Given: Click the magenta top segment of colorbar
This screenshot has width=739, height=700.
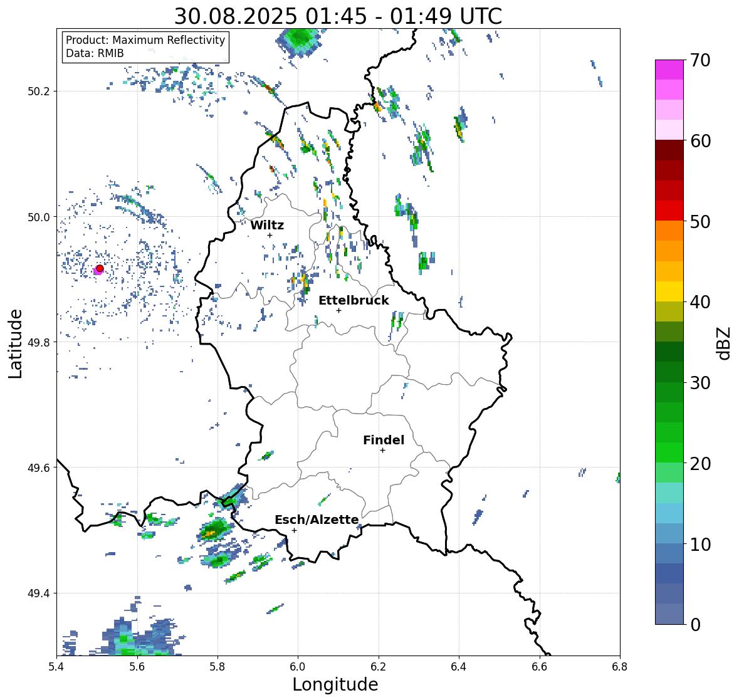Looking at the screenshot, I should point(669,70).
